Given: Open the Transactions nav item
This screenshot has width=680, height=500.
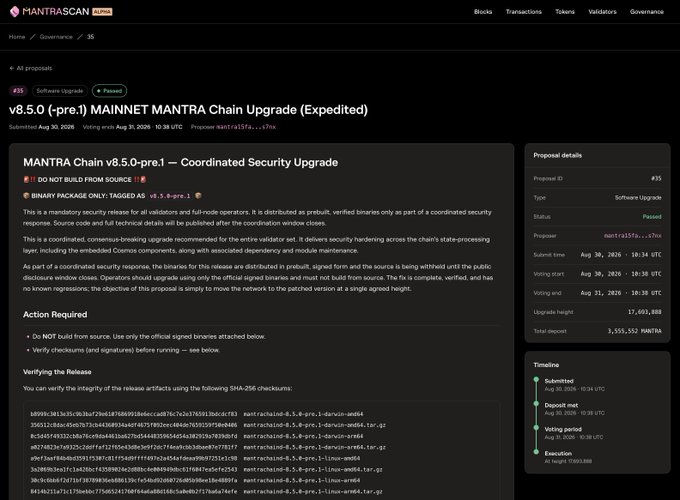Looking at the screenshot, I should 523,12.
